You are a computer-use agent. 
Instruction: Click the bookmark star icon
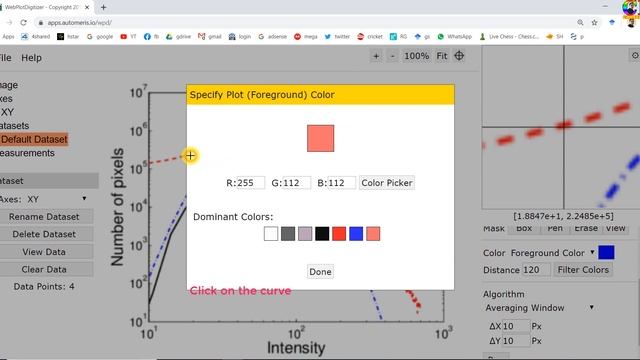point(594,23)
